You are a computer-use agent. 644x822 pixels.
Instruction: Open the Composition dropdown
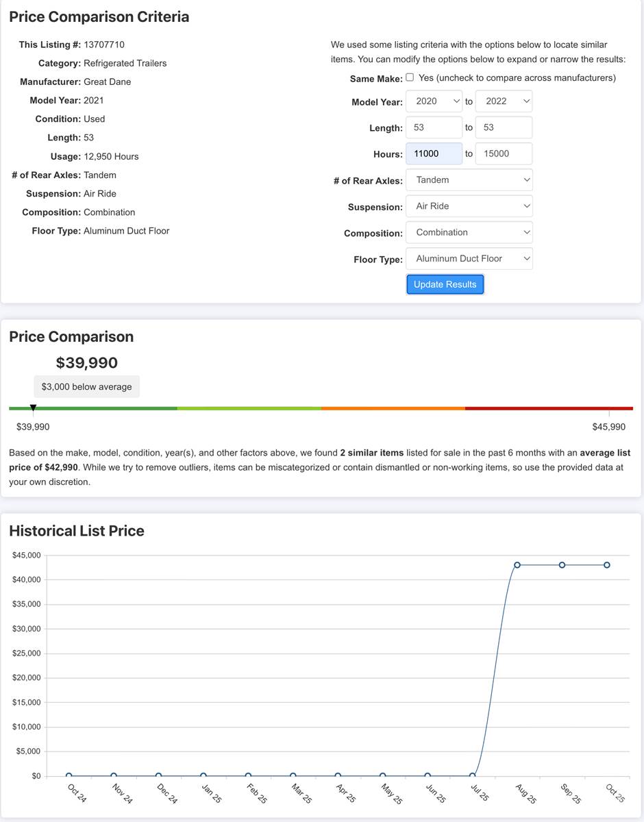(469, 232)
